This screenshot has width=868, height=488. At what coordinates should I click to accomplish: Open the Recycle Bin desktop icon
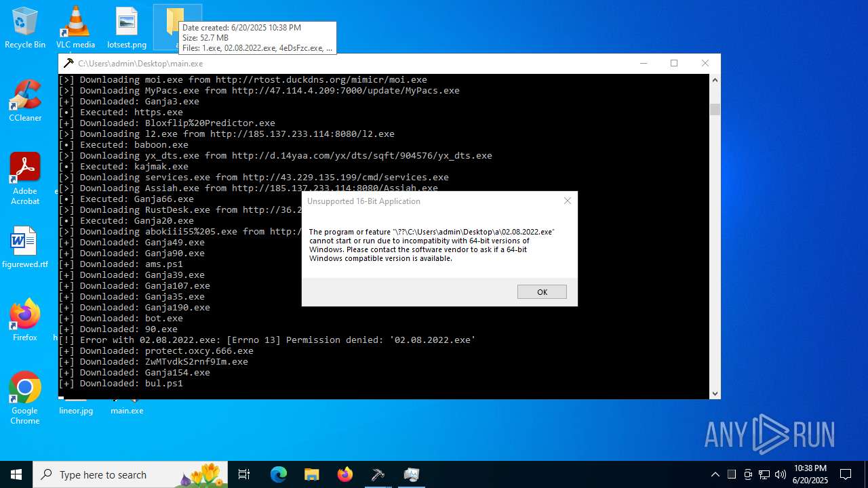pos(25,27)
